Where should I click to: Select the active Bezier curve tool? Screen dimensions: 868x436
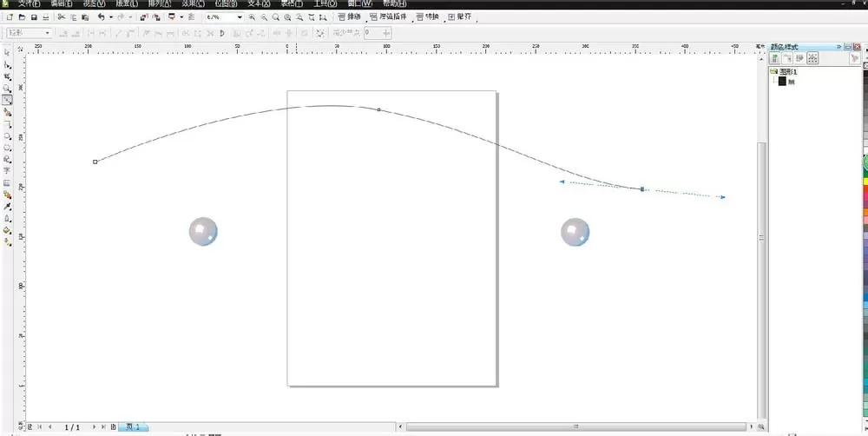coord(7,100)
